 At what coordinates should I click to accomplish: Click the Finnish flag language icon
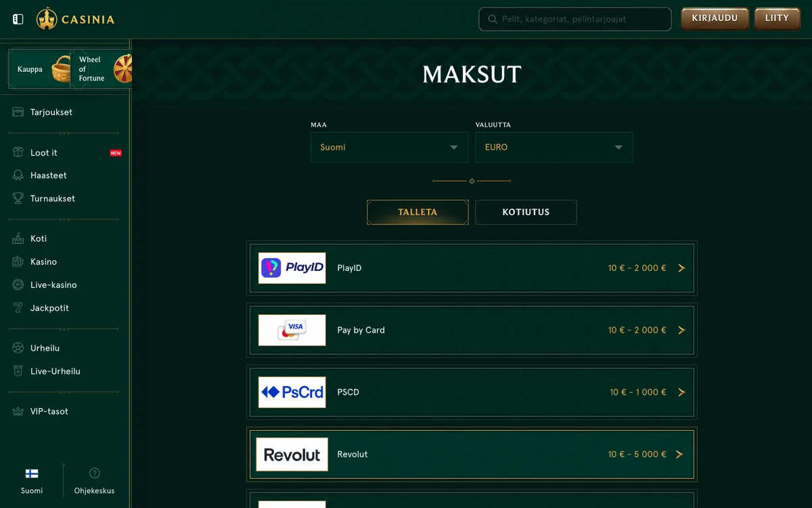pos(32,473)
